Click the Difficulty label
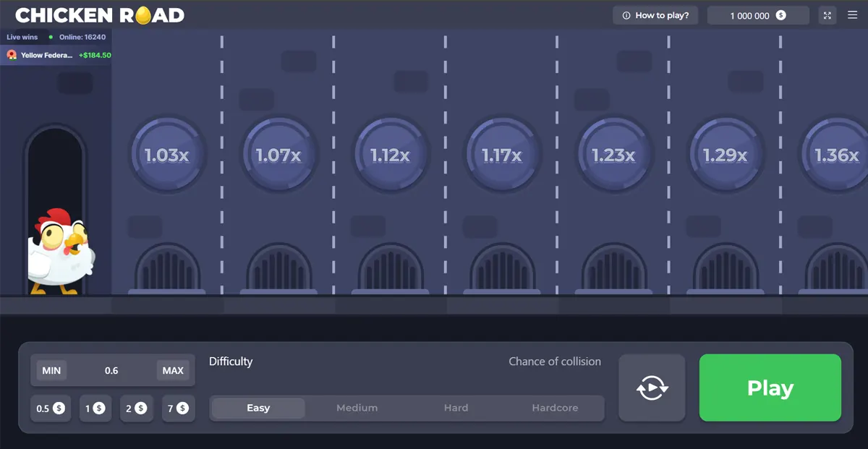 coord(231,362)
